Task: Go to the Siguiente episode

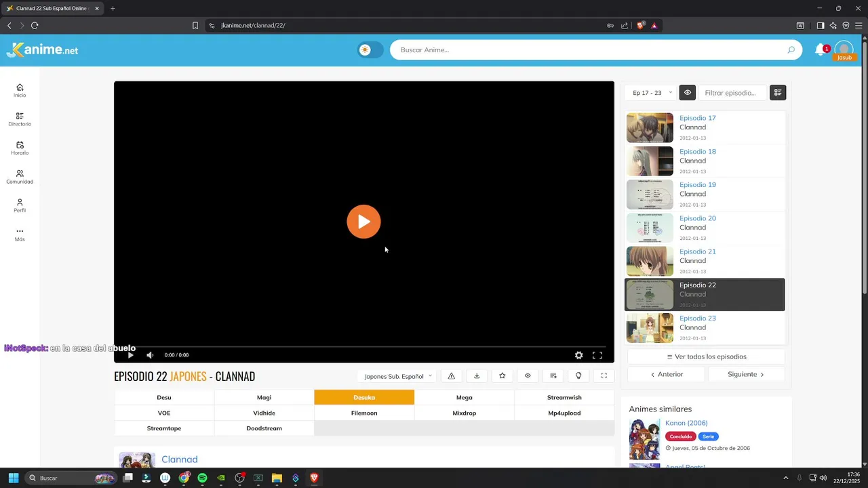Action: pos(746,374)
